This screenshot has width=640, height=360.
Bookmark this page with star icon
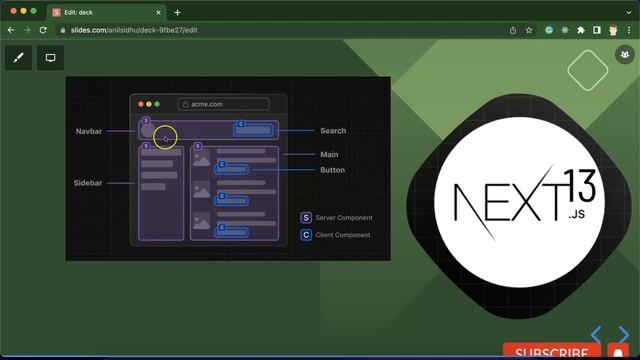(x=529, y=30)
